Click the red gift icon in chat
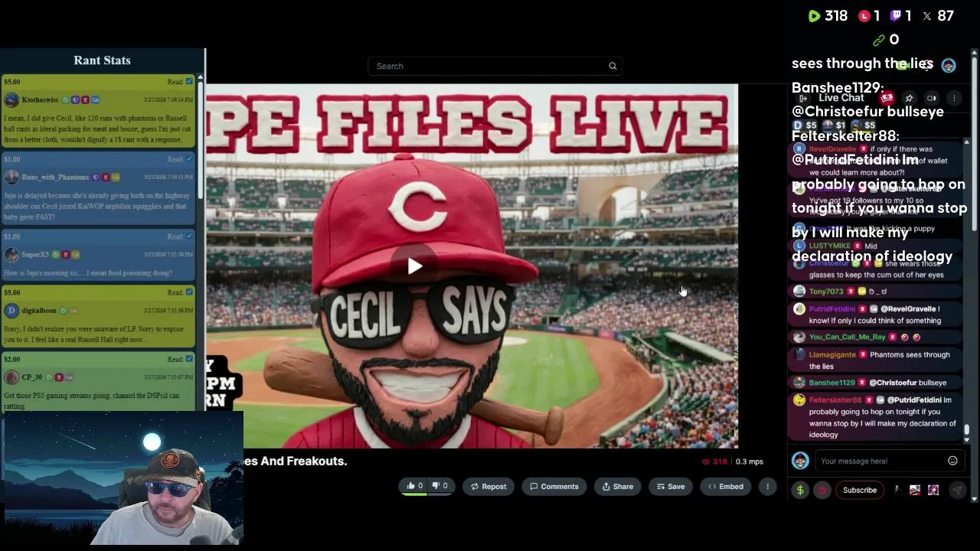 [x=822, y=491]
